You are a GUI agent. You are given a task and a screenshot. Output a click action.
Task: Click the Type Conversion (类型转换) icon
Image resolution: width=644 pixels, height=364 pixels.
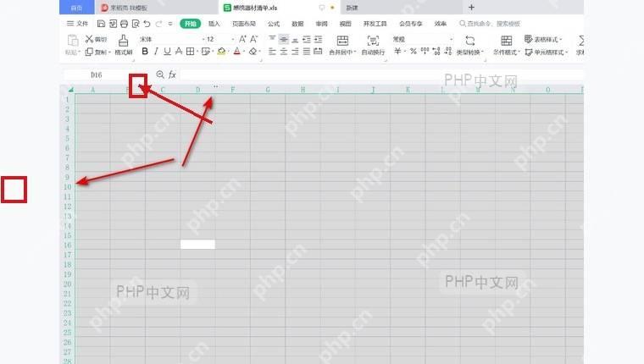coord(469,41)
